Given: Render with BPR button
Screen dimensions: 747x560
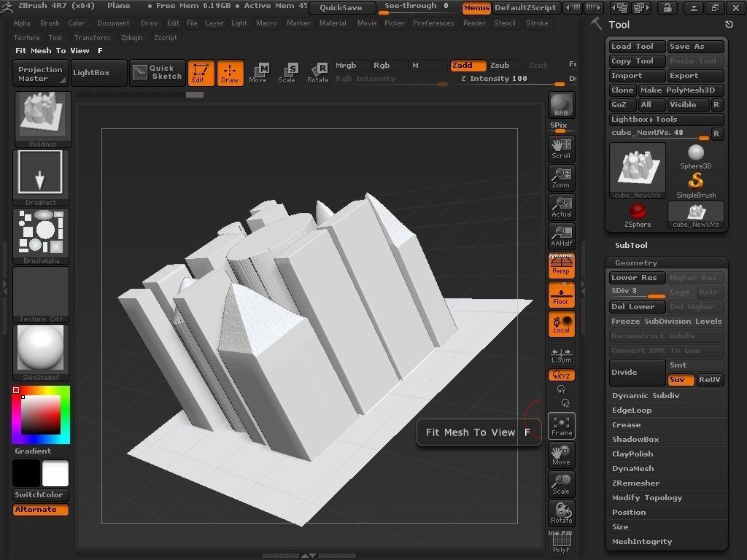Looking at the screenshot, I should 561,105.
